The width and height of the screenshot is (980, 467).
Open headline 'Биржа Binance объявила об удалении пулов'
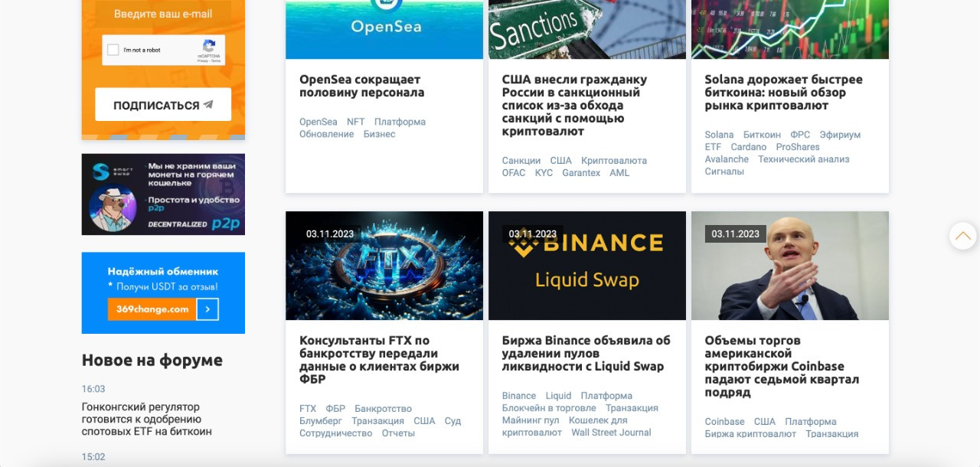click(x=586, y=354)
